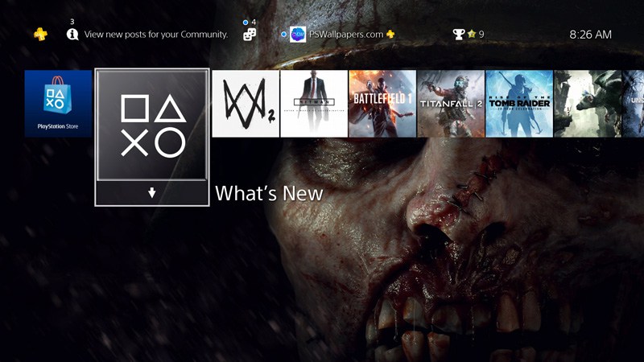Click the PS Plus badge beside PSWallpapers.com

pos(390,34)
